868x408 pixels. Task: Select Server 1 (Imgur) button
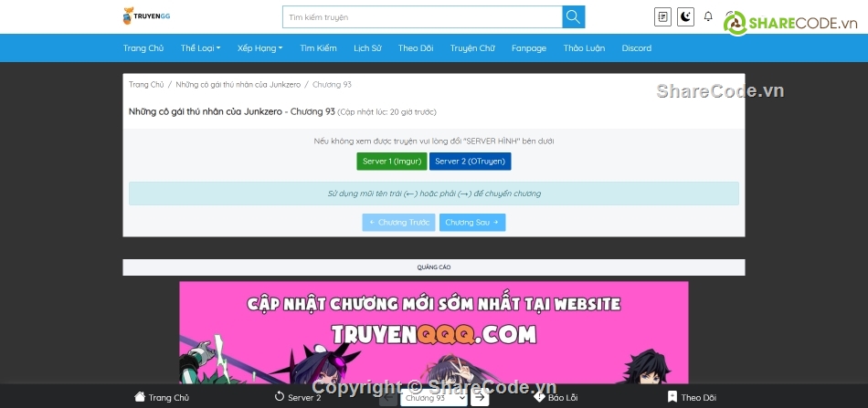pos(392,161)
